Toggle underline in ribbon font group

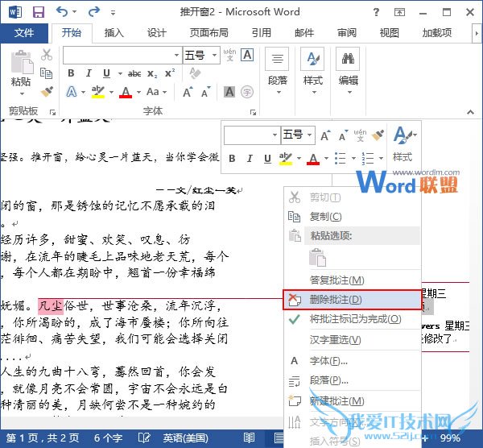(x=106, y=73)
